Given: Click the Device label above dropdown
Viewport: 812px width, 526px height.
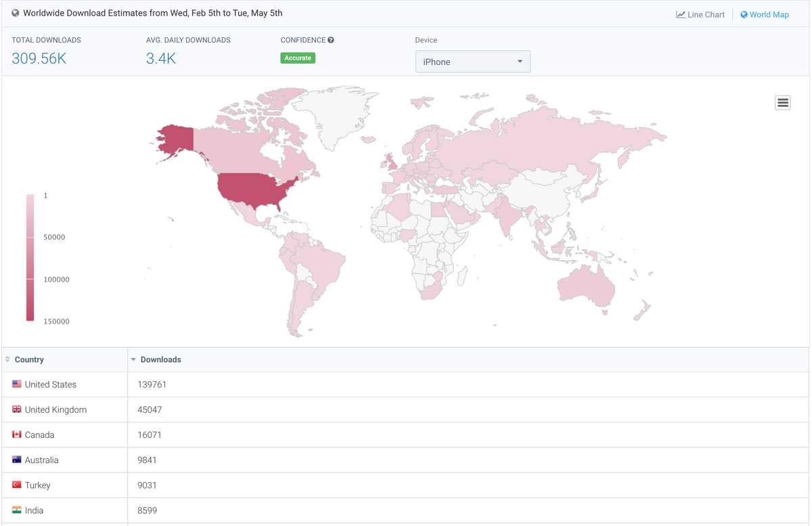Looking at the screenshot, I should tap(426, 40).
